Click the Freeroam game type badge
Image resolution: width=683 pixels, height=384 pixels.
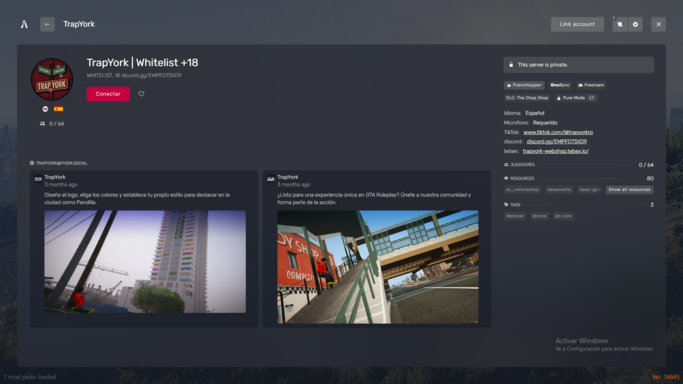[x=591, y=85]
